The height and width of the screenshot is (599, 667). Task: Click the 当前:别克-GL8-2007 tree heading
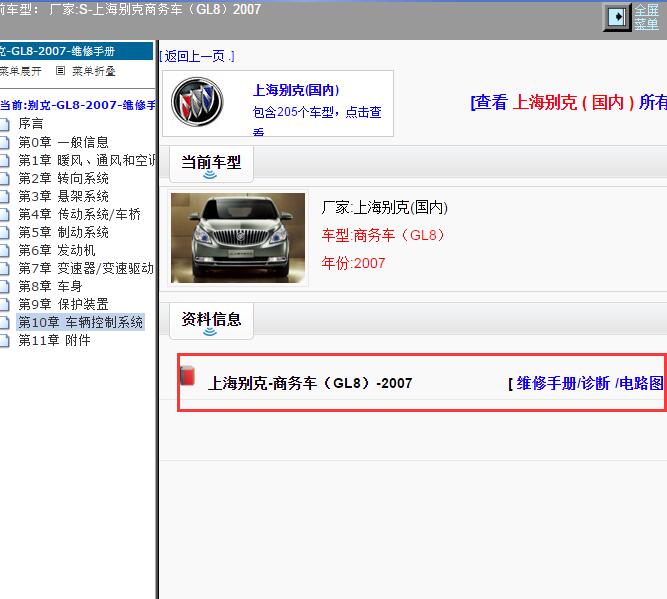(78, 105)
